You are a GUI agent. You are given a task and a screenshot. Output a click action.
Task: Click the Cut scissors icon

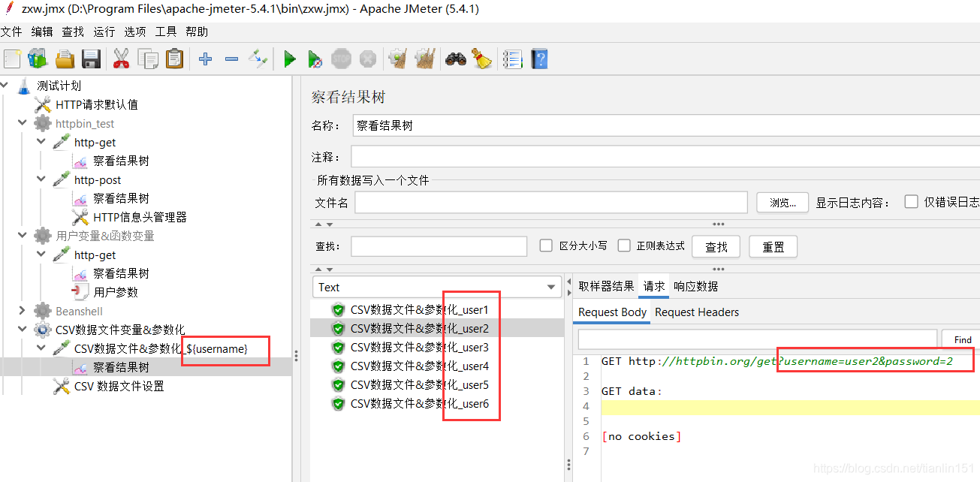121,59
